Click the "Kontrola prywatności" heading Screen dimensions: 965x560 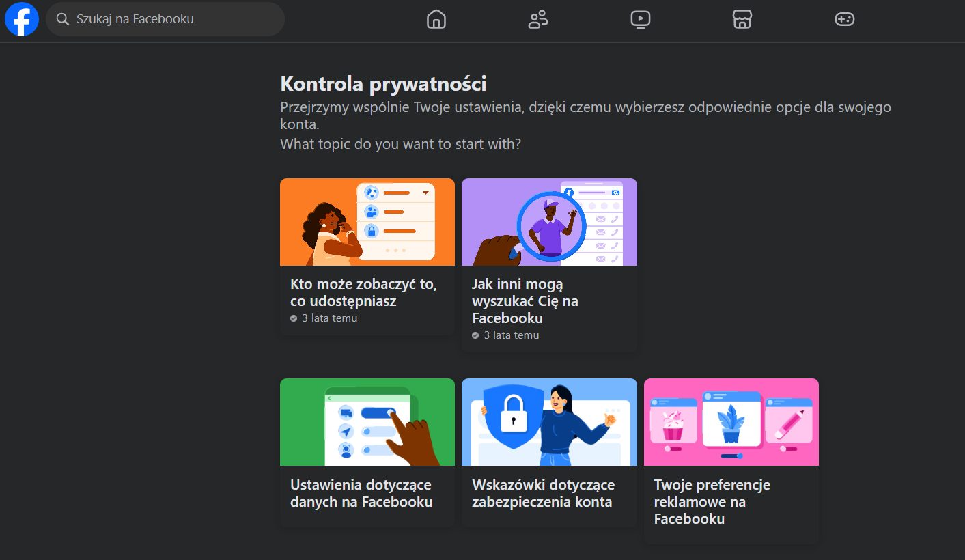click(383, 85)
